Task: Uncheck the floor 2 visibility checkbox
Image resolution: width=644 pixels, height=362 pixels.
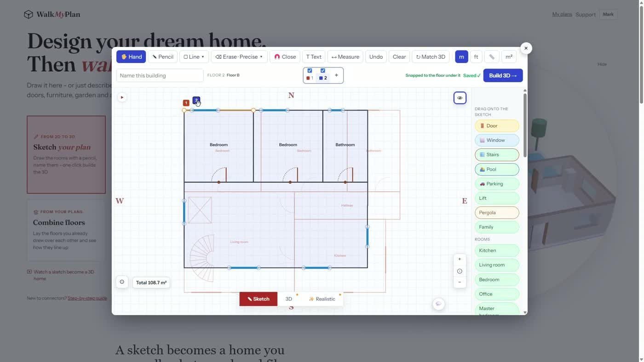Action: 323,71
